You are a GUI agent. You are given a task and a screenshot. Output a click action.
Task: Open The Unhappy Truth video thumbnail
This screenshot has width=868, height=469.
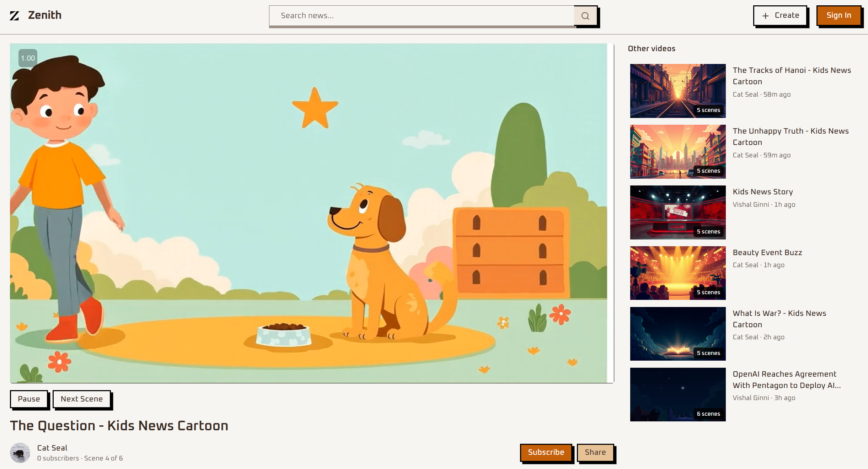coord(677,152)
